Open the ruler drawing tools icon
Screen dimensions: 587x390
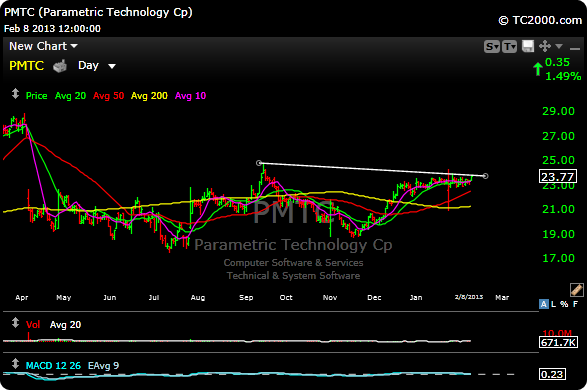pos(577,290)
